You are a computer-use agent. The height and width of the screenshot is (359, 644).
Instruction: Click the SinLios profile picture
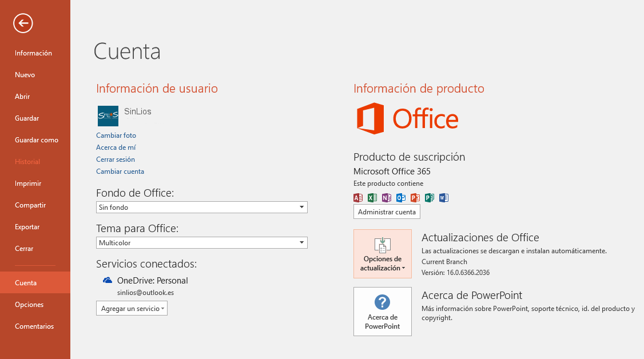(x=108, y=115)
